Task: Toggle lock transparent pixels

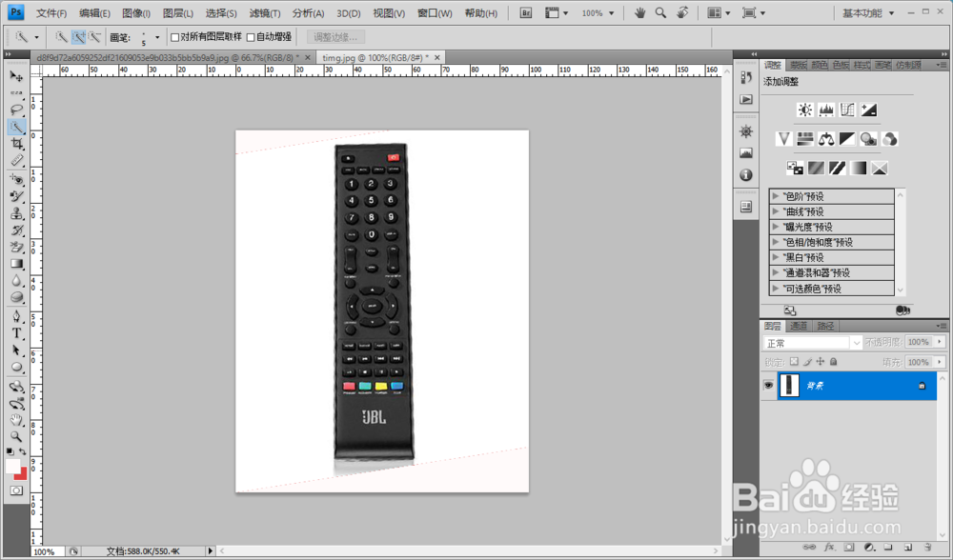Action: pos(794,362)
